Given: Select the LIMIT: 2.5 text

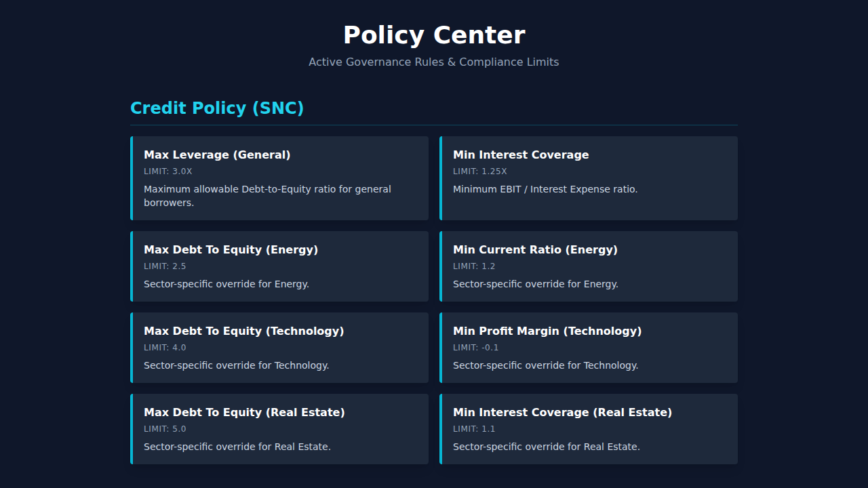Looking at the screenshot, I should 165,266.
